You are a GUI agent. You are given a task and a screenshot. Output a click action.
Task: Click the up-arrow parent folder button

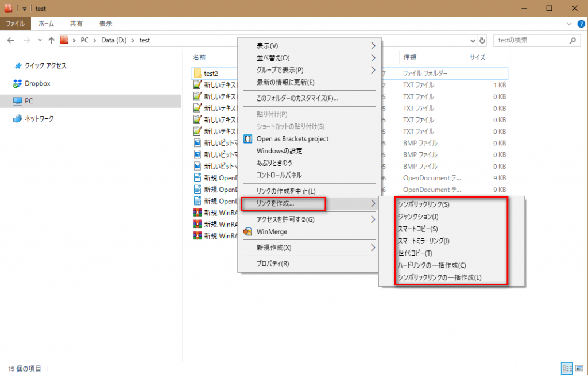[x=51, y=41]
